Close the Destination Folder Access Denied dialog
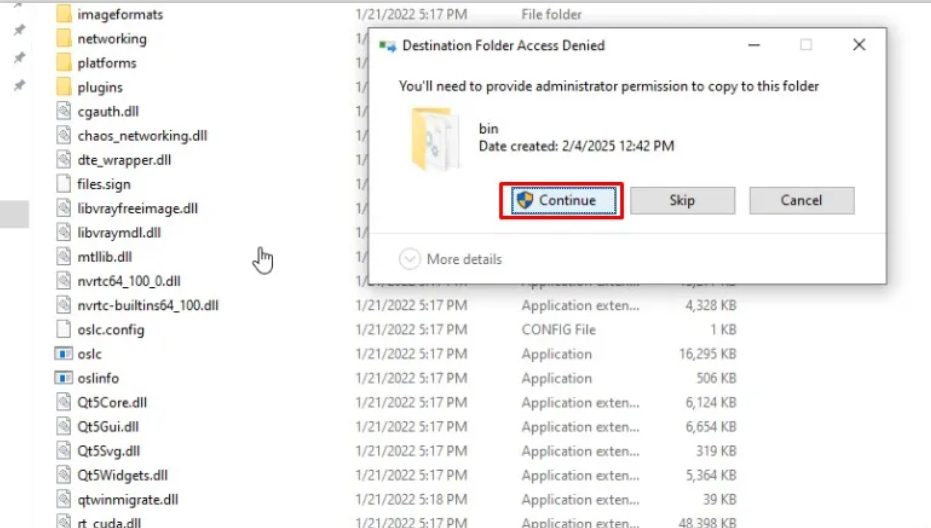 858,45
